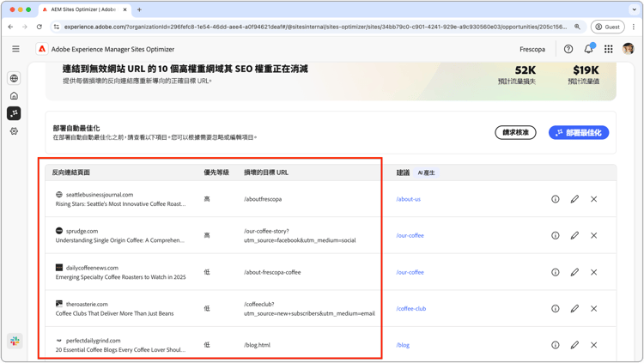
Task: Select the theroasterie.com domain text
Action: pos(87,305)
